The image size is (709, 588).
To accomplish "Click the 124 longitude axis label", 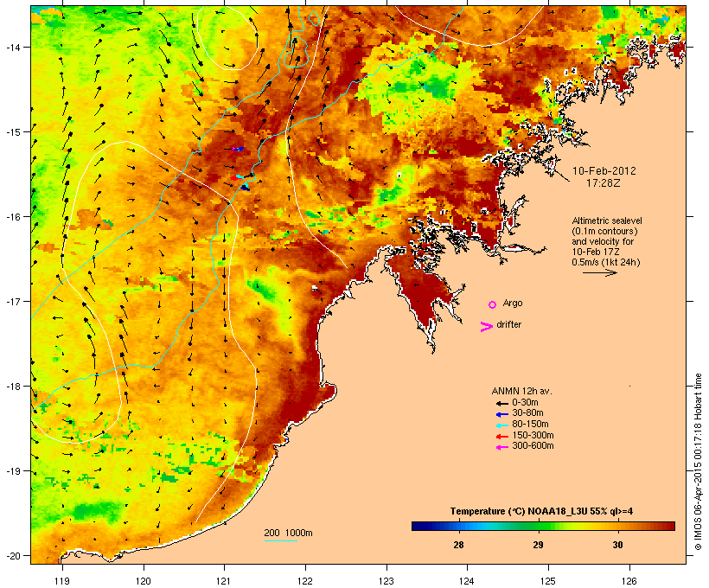I will click(467, 581).
